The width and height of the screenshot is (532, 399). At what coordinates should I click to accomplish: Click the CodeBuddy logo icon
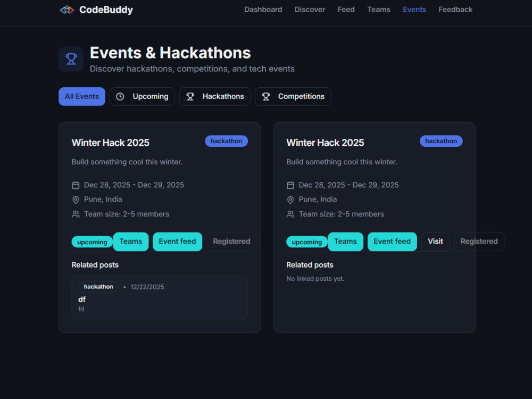click(x=67, y=10)
